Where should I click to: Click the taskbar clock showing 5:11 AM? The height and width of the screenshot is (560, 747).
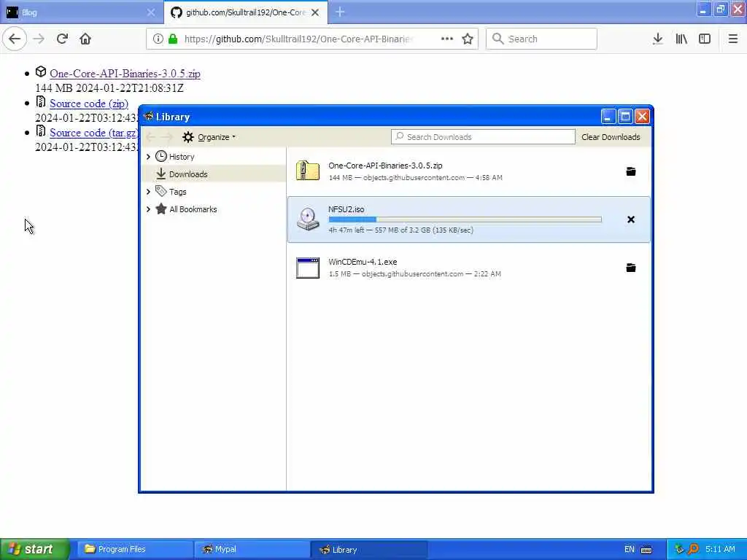tap(720, 549)
